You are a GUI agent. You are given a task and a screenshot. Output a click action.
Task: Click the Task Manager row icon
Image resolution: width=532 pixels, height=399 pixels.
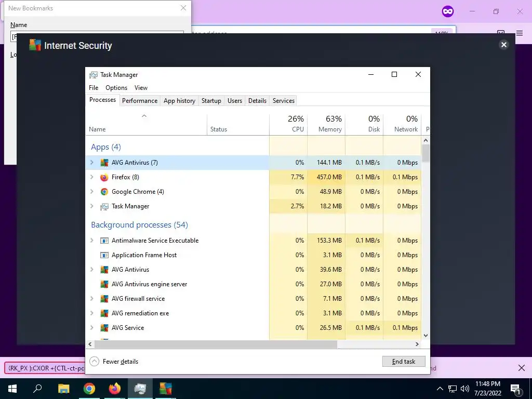click(x=104, y=206)
